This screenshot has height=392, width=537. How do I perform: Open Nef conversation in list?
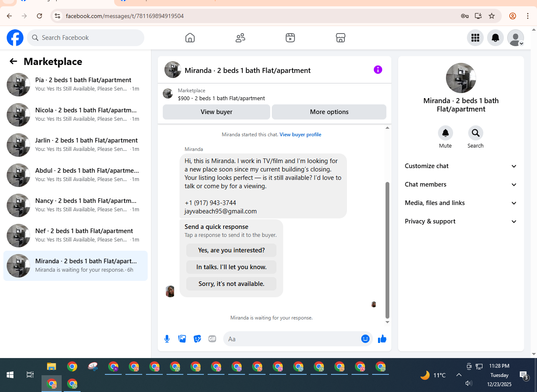pos(76,236)
